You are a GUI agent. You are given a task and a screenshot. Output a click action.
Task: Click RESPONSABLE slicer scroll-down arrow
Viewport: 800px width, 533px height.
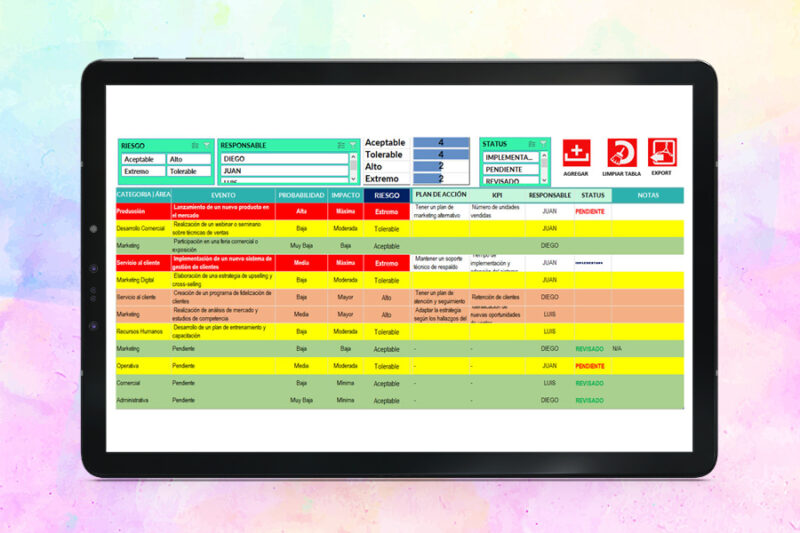(353, 179)
